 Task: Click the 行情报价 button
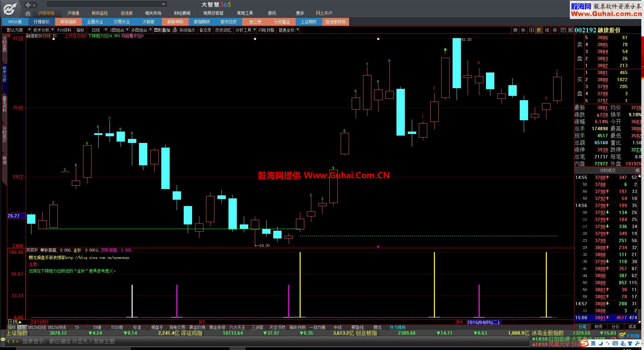click(42, 22)
